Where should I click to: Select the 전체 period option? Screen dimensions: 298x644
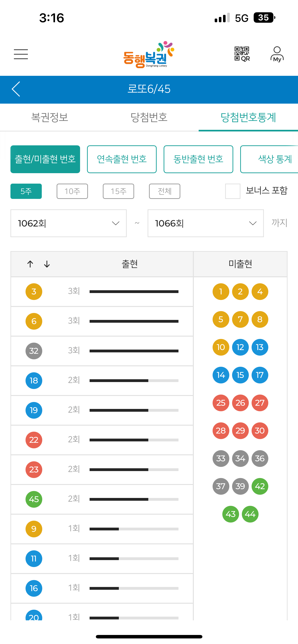[x=164, y=191]
